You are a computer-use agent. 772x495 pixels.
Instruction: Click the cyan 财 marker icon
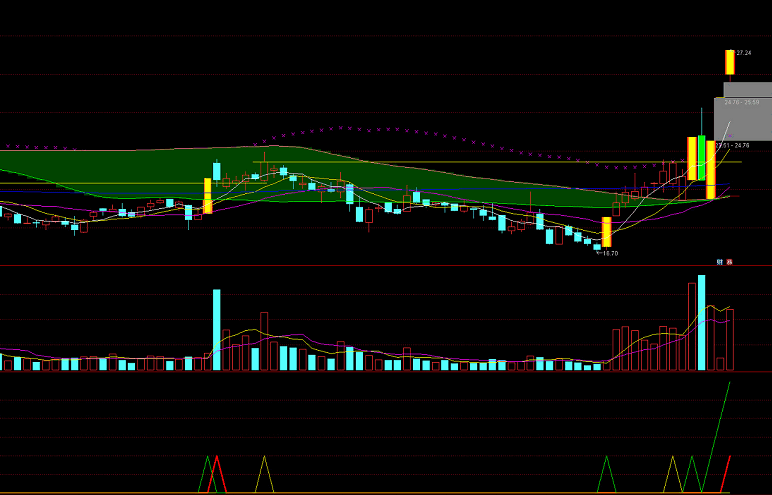click(720, 262)
